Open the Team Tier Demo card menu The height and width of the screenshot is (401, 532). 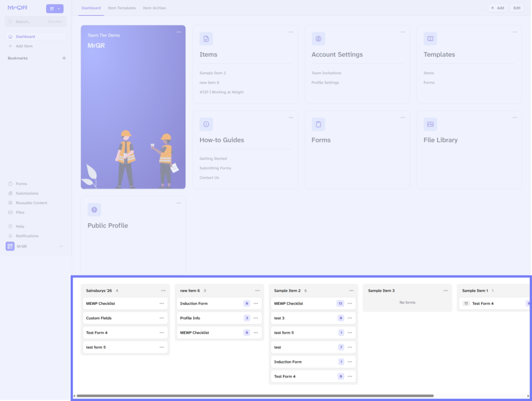point(179,32)
